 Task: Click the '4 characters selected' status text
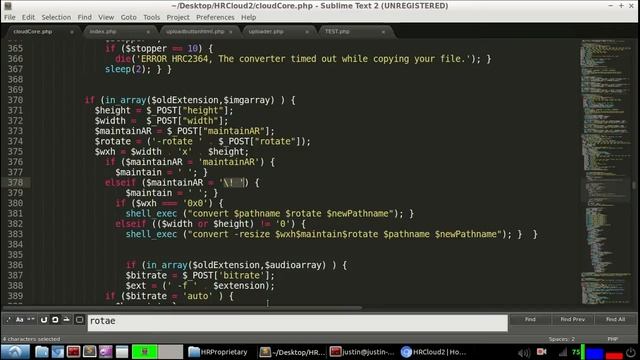tap(31, 339)
